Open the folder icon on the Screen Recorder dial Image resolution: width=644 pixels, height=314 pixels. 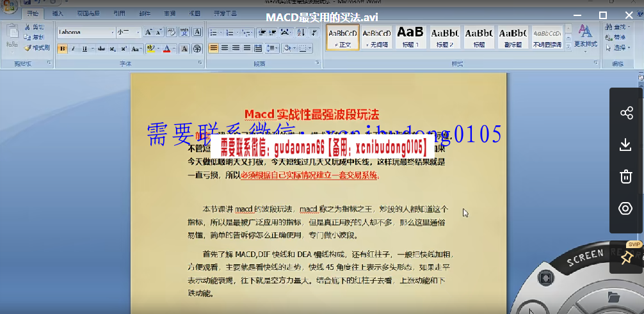pos(613,296)
